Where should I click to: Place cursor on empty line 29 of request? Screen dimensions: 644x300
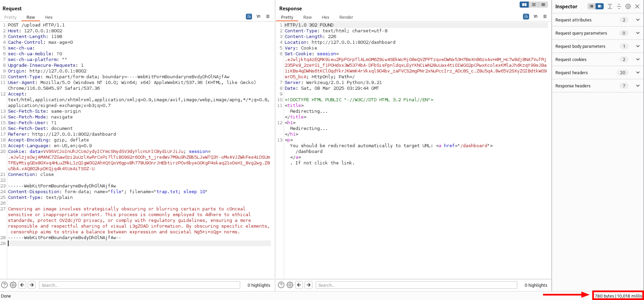139,243
